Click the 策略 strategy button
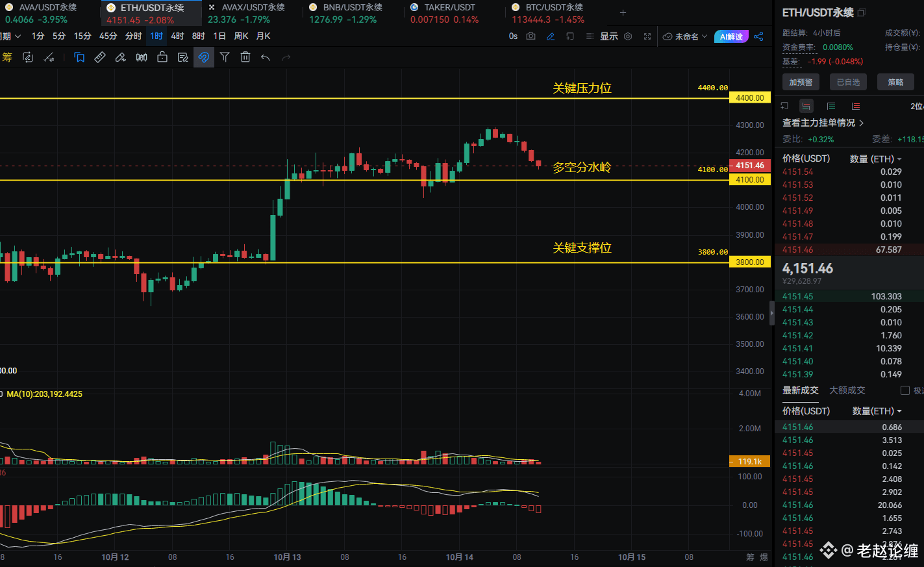Screen dimensions: 924x567 point(895,82)
